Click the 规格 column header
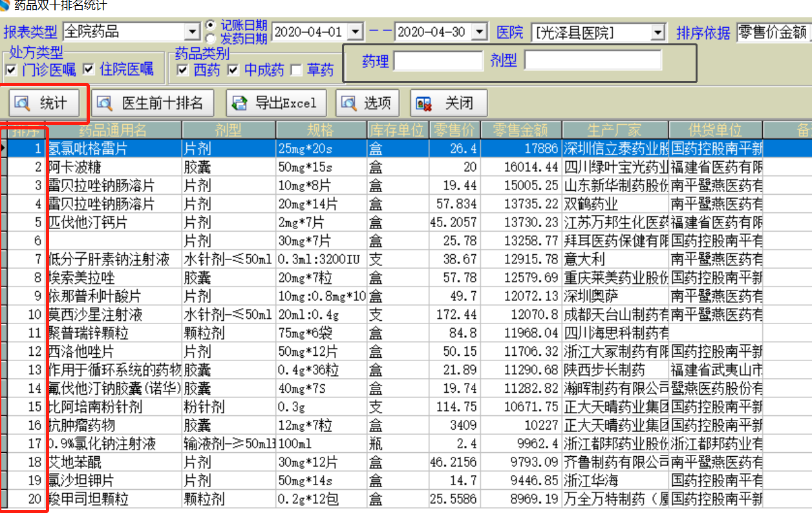This screenshot has width=812, height=515. (x=321, y=129)
